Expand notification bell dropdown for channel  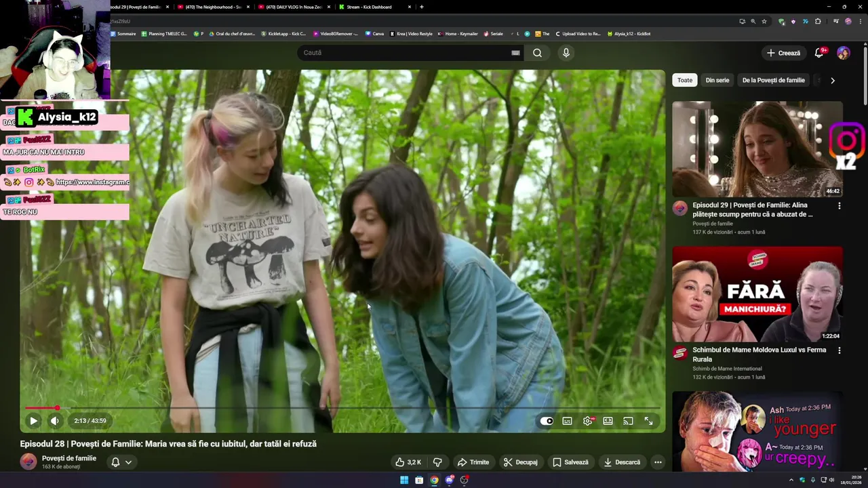pyautogui.click(x=121, y=462)
